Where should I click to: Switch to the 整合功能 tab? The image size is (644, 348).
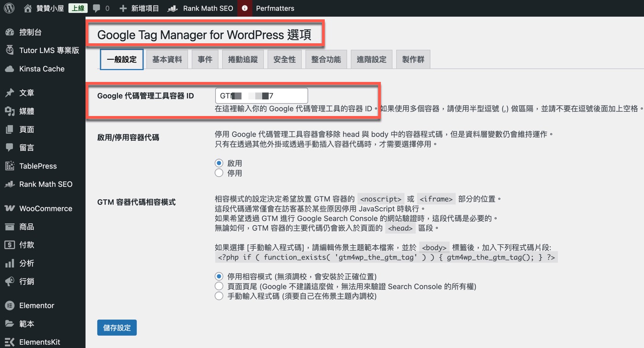[x=326, y=59]
